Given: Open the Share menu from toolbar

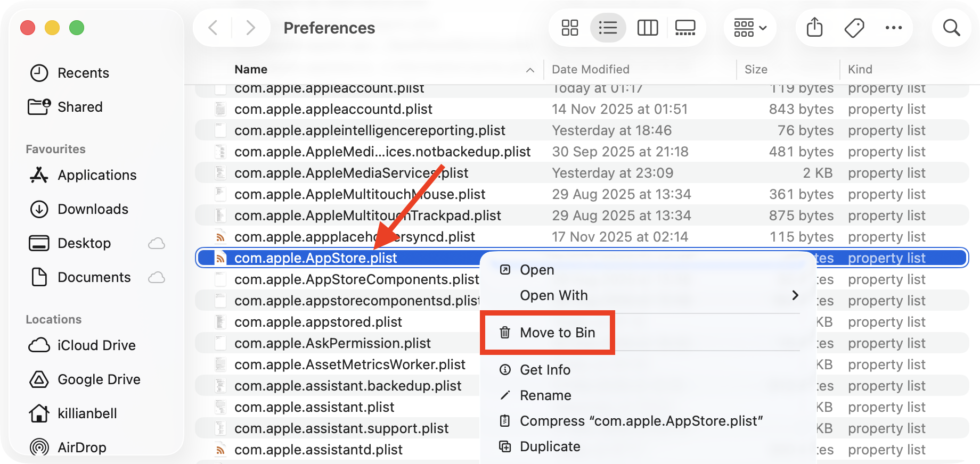Looking at the screenshot, I should point(814,28).
